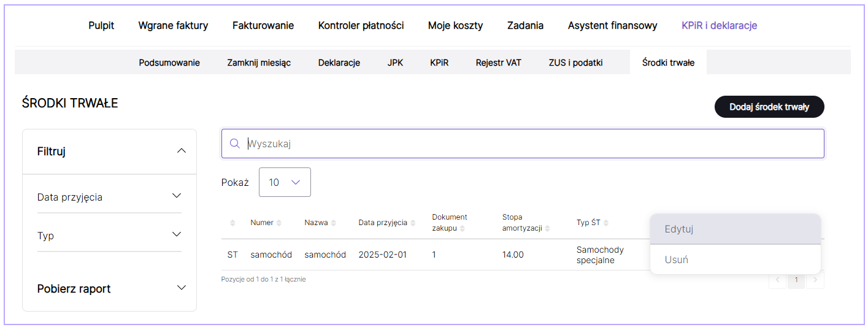
Task: Go to next page arrow in pagination
Action: (x=815, y=280)
